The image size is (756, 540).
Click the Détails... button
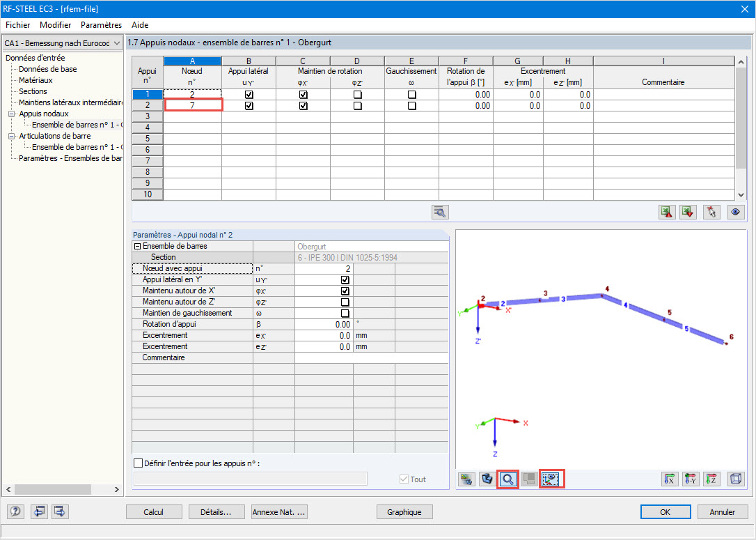tap(216, 512)
